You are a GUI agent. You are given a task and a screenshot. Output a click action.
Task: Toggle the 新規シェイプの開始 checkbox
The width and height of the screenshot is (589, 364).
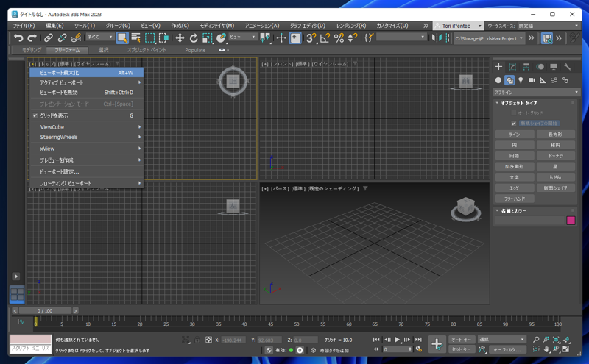click(513, 124)
